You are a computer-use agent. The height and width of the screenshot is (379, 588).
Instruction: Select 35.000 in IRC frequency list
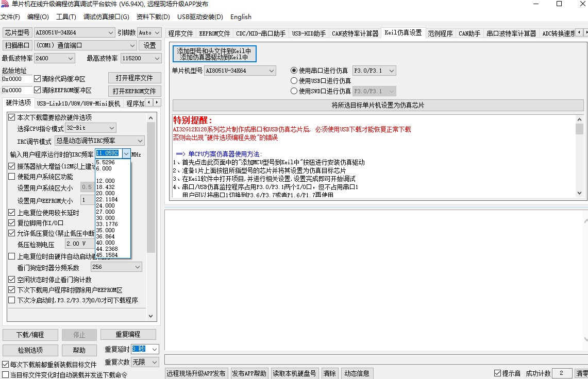click(112, 230)
